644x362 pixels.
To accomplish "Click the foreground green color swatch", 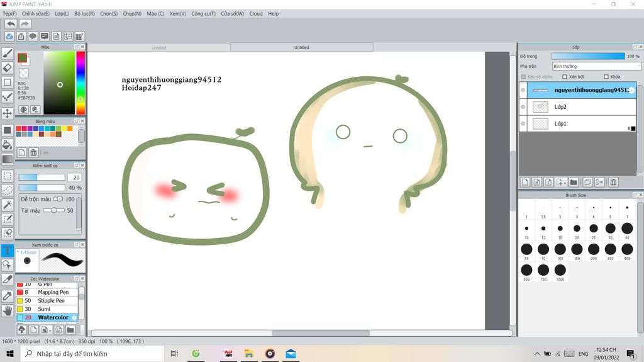I will 22,58.
